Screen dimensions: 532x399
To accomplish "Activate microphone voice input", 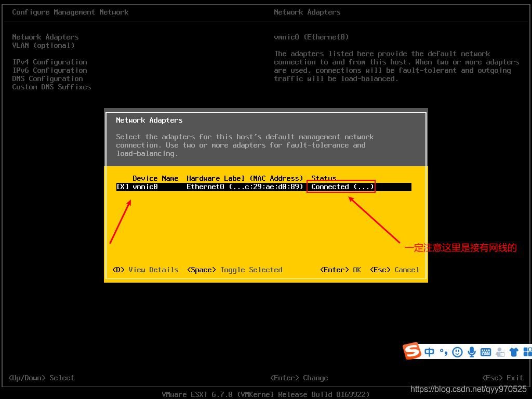I will [472, 352].
